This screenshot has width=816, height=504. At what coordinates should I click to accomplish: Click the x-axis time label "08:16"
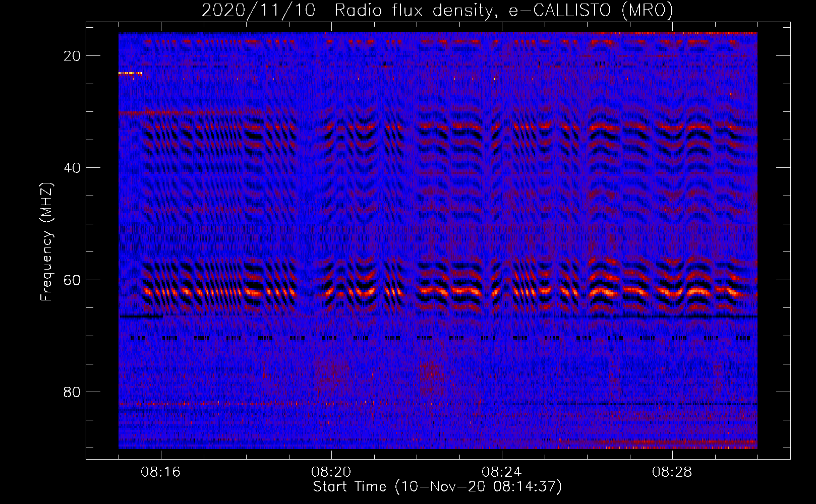click(x=161, y=472)
